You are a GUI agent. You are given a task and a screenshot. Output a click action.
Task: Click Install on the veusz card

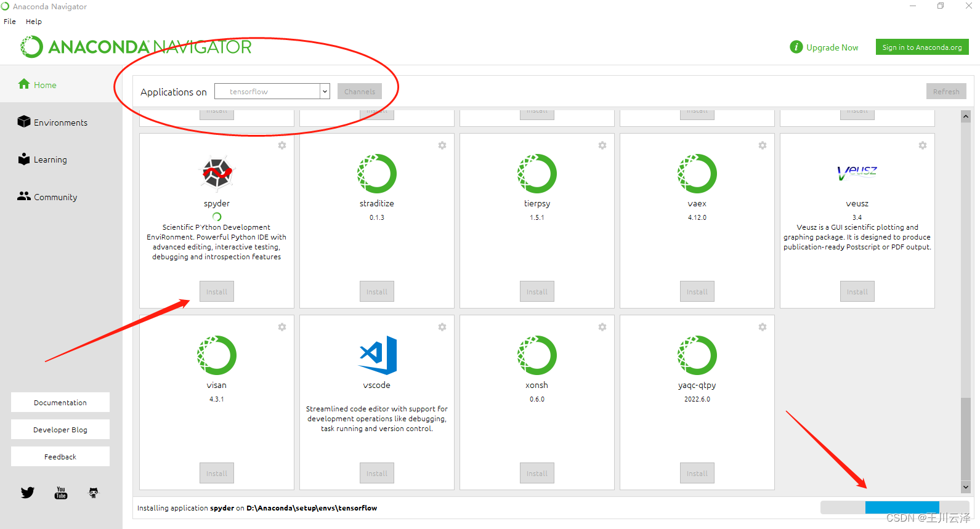[x=857, y=291]
